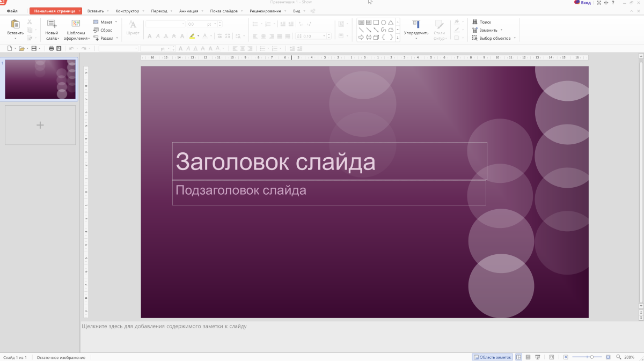
Task: Open the Анимация ribbon tab
Action: click(188, 11)
